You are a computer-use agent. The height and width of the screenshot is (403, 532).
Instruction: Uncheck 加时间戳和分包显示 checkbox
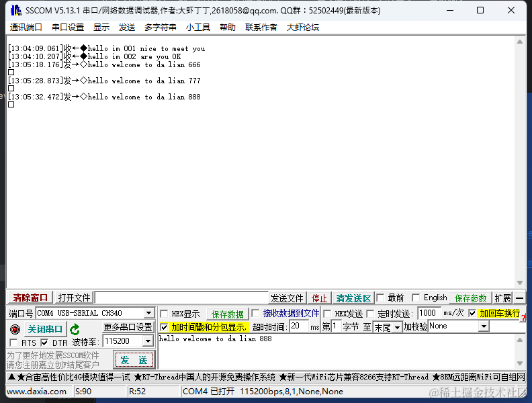point(164,327)
